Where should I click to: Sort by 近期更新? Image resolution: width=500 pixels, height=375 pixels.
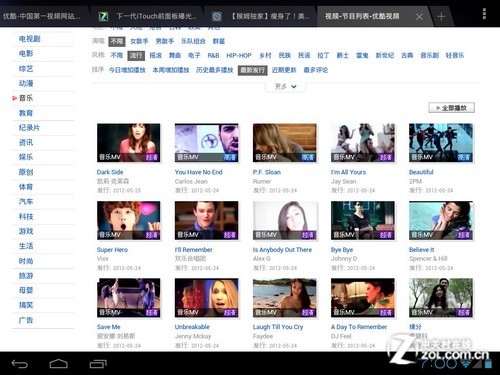tap(284, 70)
